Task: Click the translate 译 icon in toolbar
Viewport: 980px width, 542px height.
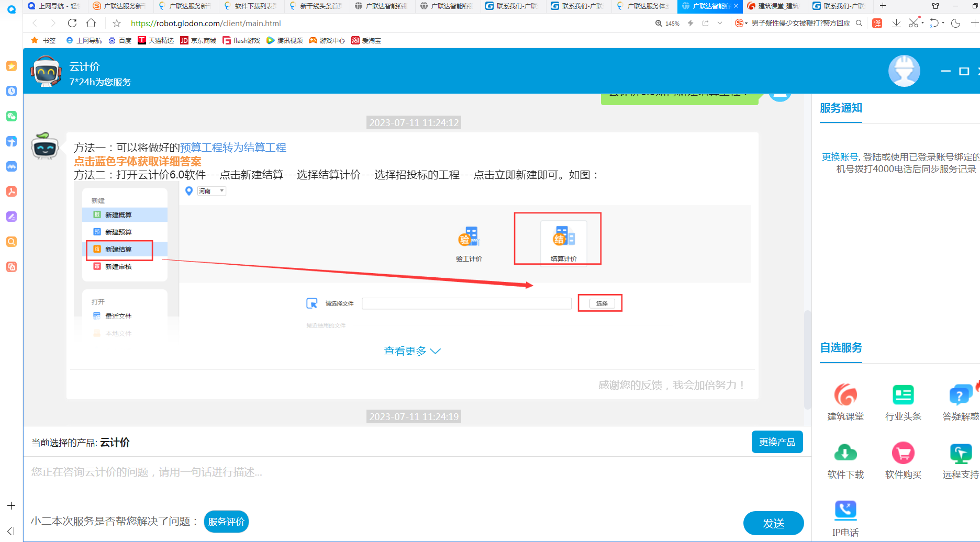Action: [877, 23]
